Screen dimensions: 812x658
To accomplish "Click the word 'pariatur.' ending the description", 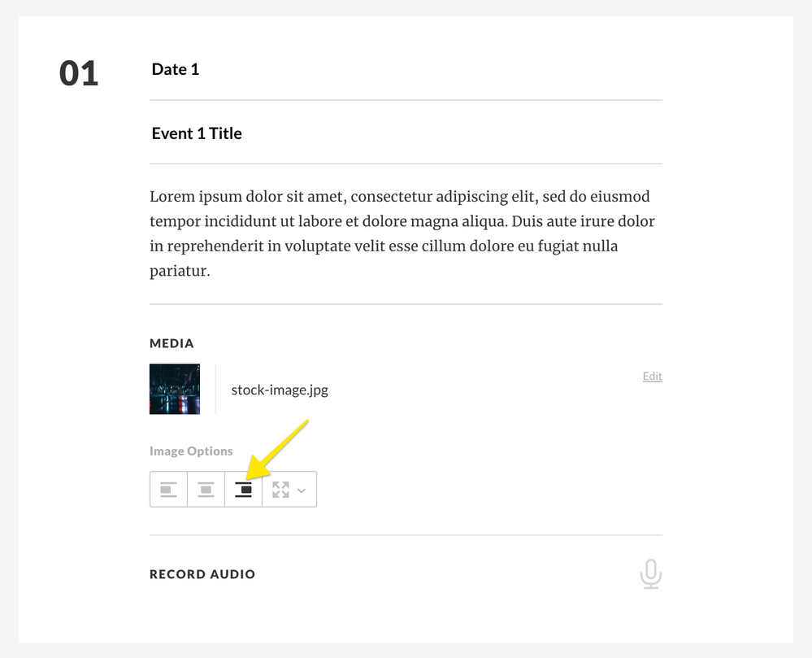I will pos(180,270).
